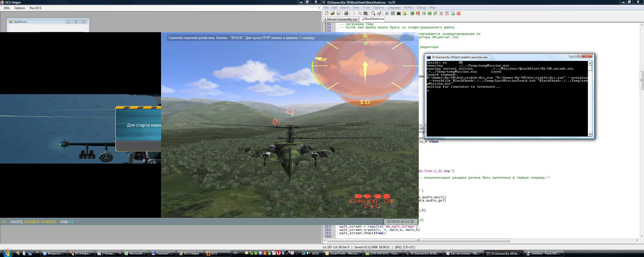Click the volume speaker tray icon

click(x=308, y=253)
